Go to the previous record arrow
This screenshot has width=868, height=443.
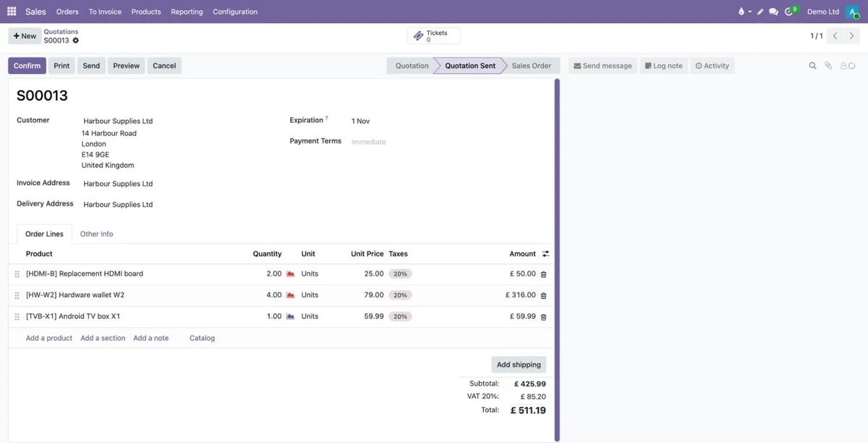(835, 35)
